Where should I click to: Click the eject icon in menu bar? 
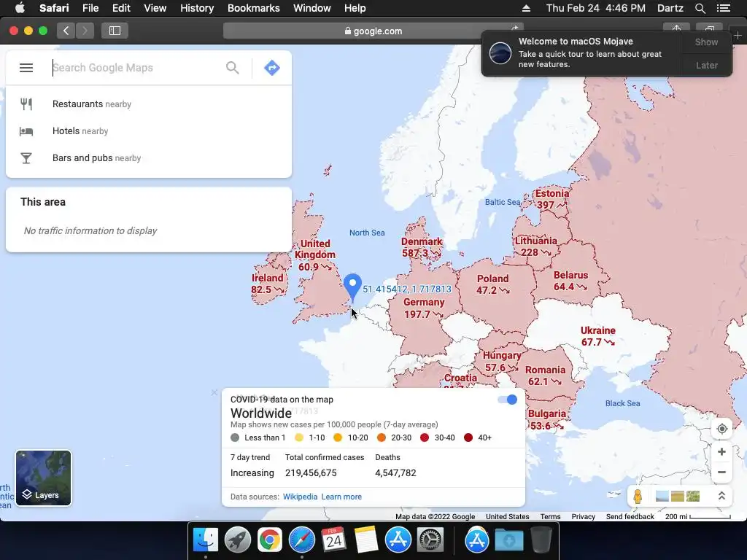tap(526, 8)
